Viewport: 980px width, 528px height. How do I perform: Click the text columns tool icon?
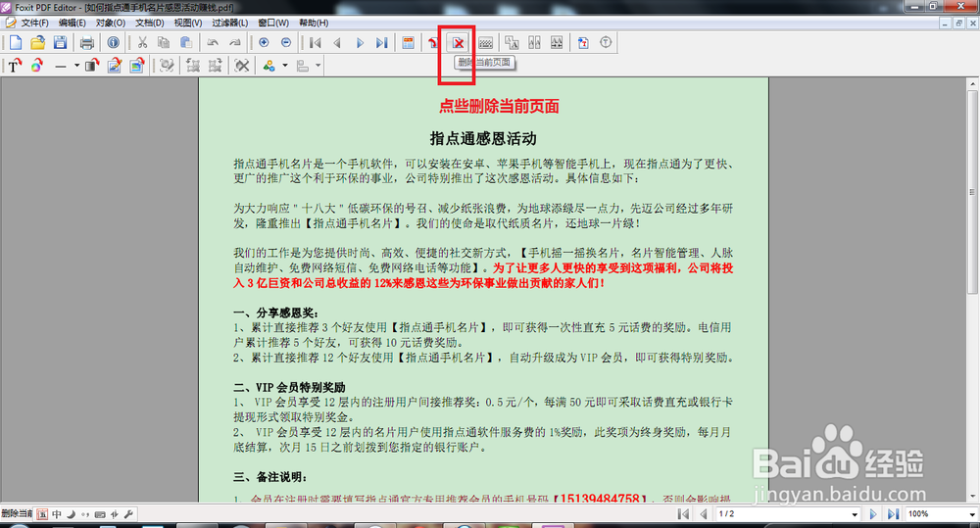534,42
